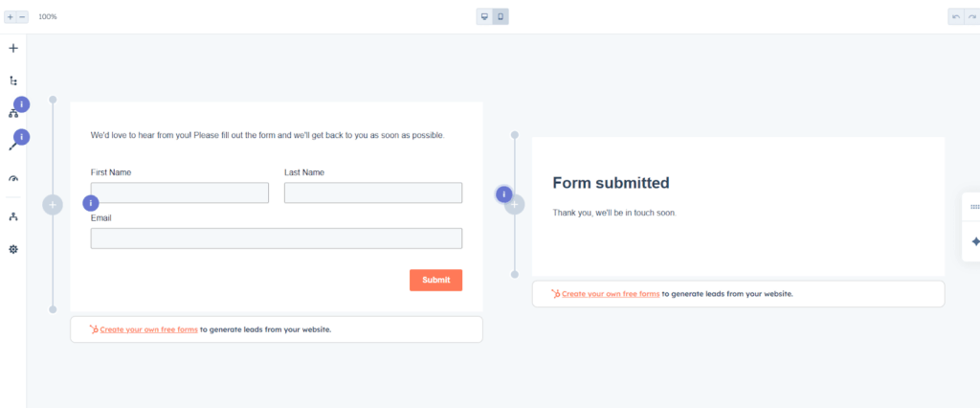This screenshot has height=408, width=980.
Task: Click the Last Name input field
Action: point(373,193)
